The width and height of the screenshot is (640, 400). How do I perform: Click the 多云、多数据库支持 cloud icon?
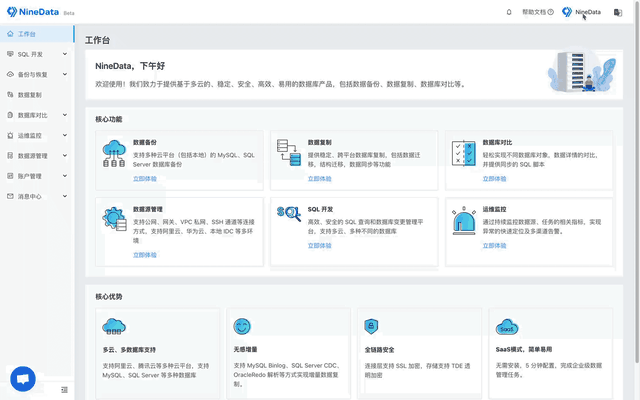(114, 327)
